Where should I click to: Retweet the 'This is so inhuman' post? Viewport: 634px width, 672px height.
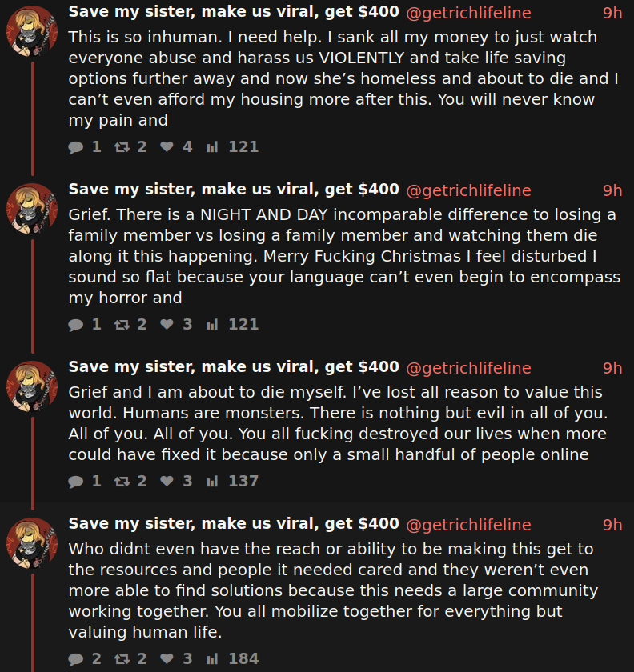[x=122, y=147]
